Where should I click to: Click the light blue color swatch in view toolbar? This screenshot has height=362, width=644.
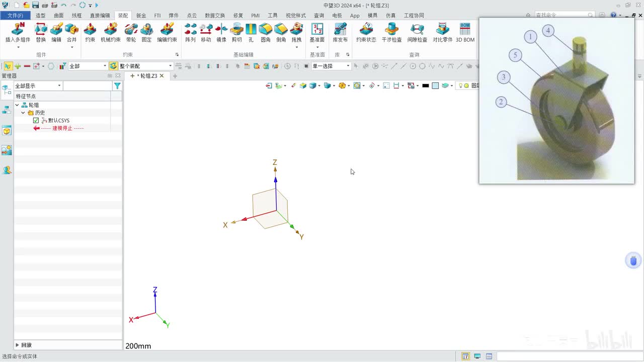click(x=435, y=86)
